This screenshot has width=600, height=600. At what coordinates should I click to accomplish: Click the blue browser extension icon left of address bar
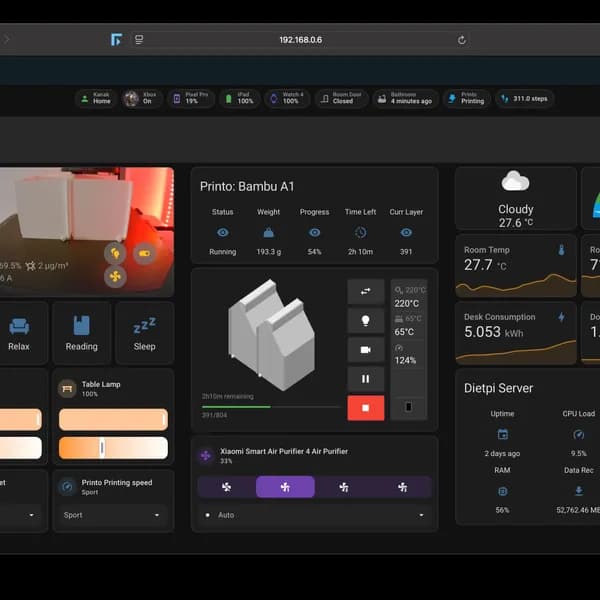pyautogui.click(x=116, y=39)
